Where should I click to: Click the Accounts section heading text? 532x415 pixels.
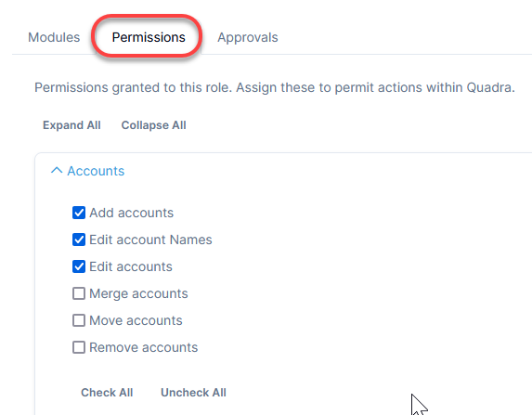(96, 171)
